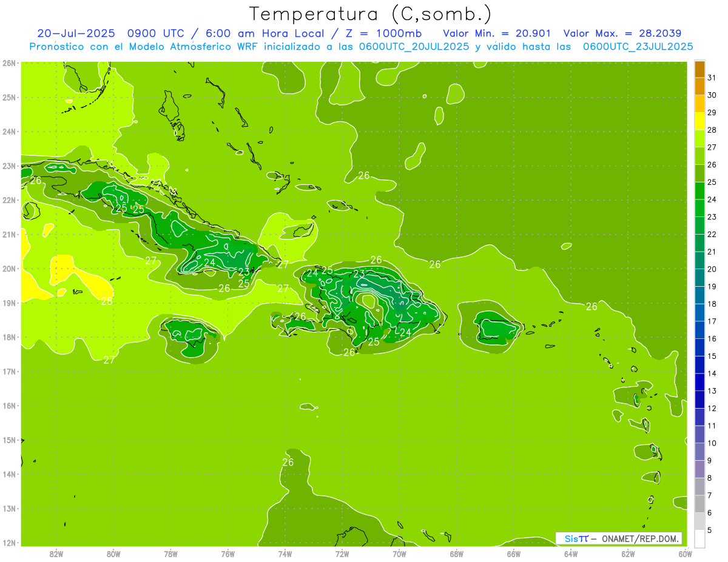Click the white colorbar segment below 5
The height and width of the screenshot is (562, 728).
pos(699,538)
